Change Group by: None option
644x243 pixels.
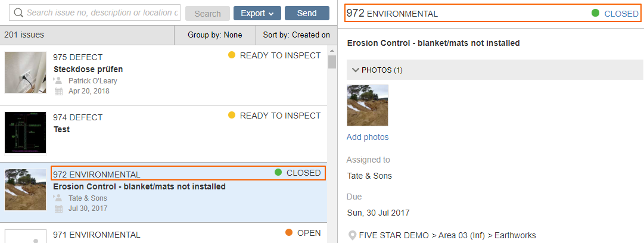click(x=215, y=35)
